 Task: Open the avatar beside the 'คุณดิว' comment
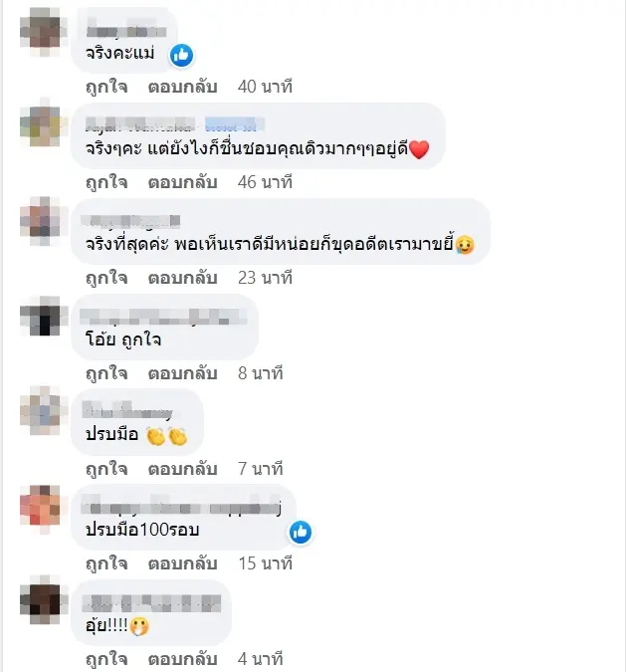click(42, 123)
